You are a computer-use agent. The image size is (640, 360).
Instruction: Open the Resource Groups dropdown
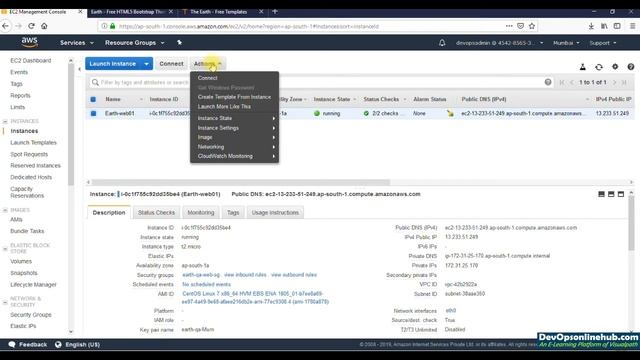pyautogui.click(x=134, y=42)
